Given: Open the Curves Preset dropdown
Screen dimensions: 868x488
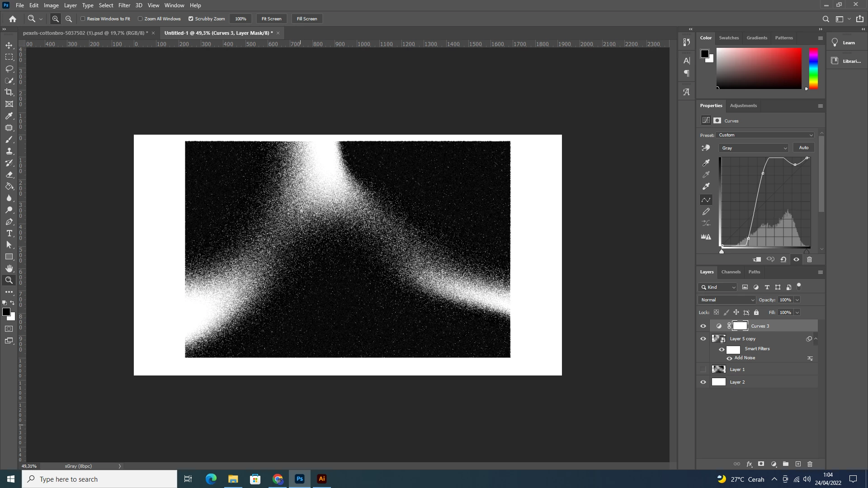Looking at the screenshot, I should [765, 135].
